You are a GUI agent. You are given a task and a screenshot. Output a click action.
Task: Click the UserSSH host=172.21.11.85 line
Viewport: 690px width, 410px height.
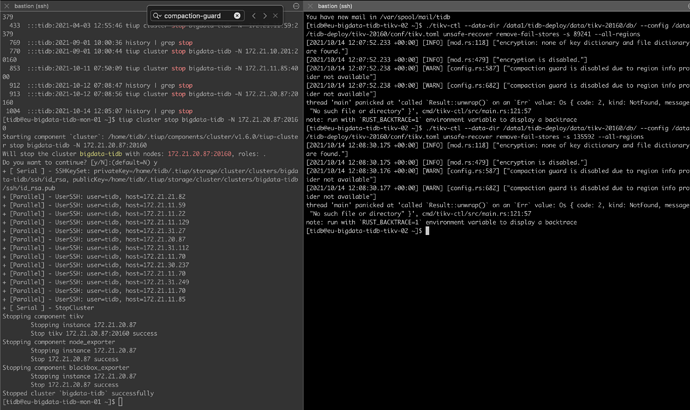click(94, 300)
